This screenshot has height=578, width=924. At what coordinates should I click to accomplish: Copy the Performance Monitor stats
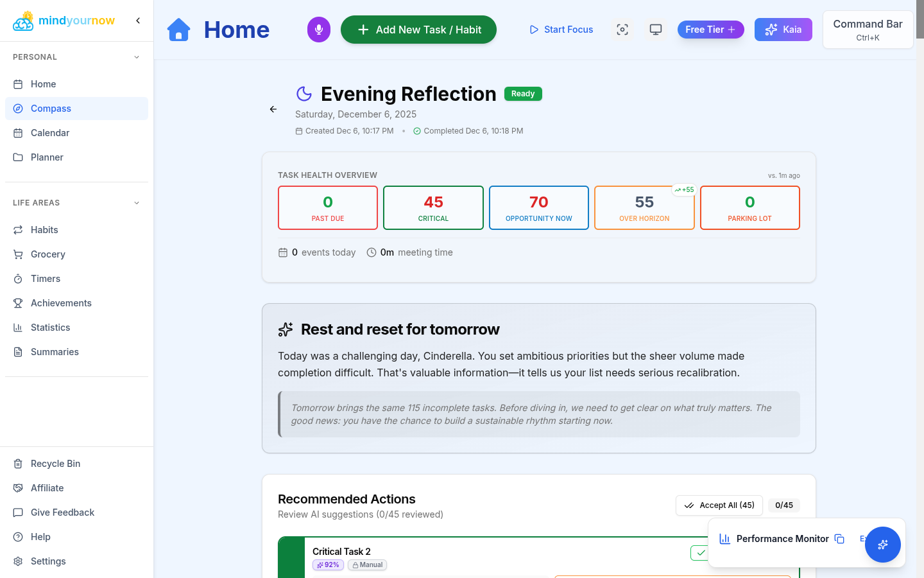coord(840,539)
